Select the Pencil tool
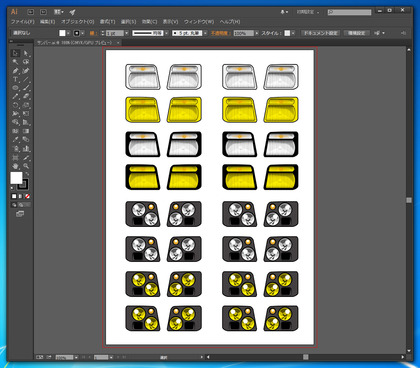Screen dimensions: 420x368 pos(15,97)
